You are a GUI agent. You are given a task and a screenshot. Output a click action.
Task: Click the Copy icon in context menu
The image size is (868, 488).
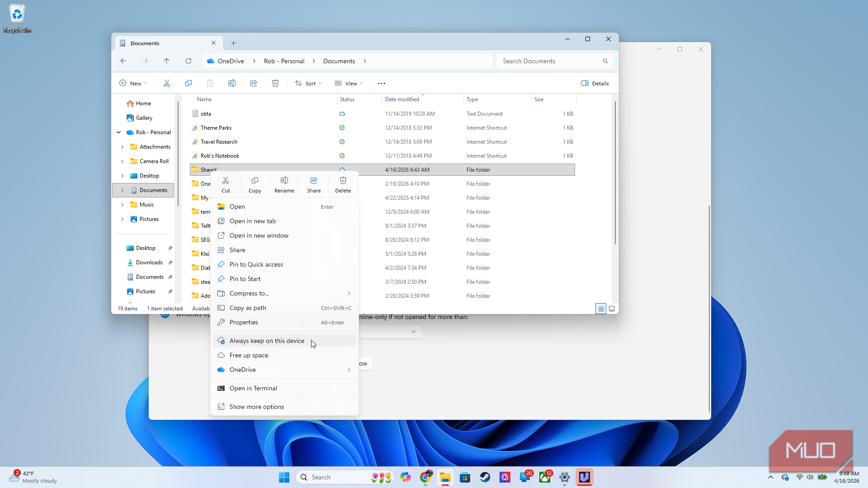tap(255, 181)
